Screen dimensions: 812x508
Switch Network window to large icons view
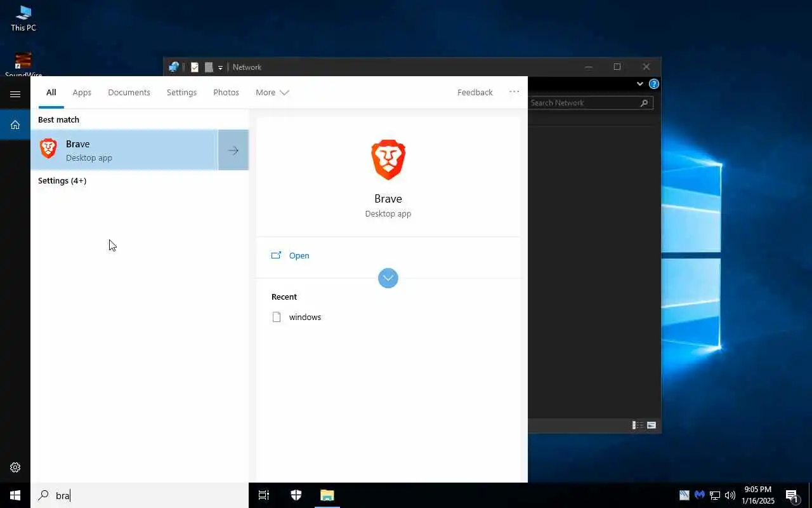point(652,425)
